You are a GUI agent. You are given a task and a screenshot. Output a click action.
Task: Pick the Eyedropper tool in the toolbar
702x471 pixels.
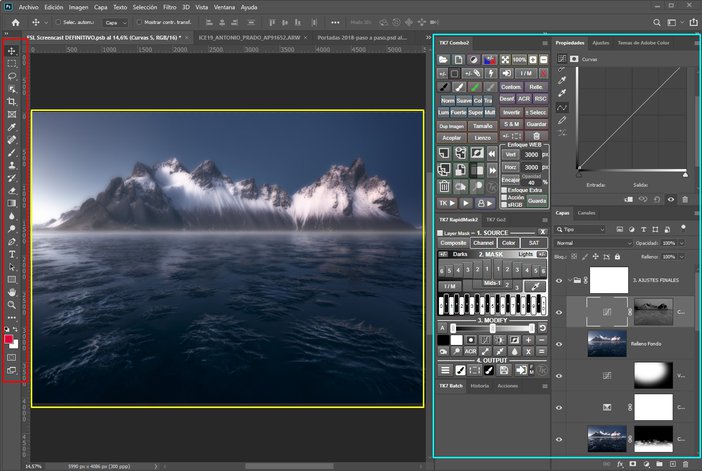12,127
